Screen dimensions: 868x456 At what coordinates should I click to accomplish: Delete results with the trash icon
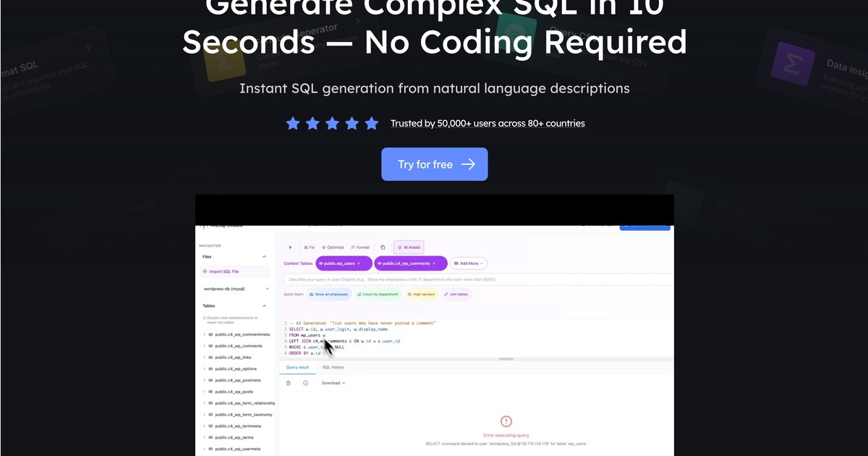coord(289,383)
